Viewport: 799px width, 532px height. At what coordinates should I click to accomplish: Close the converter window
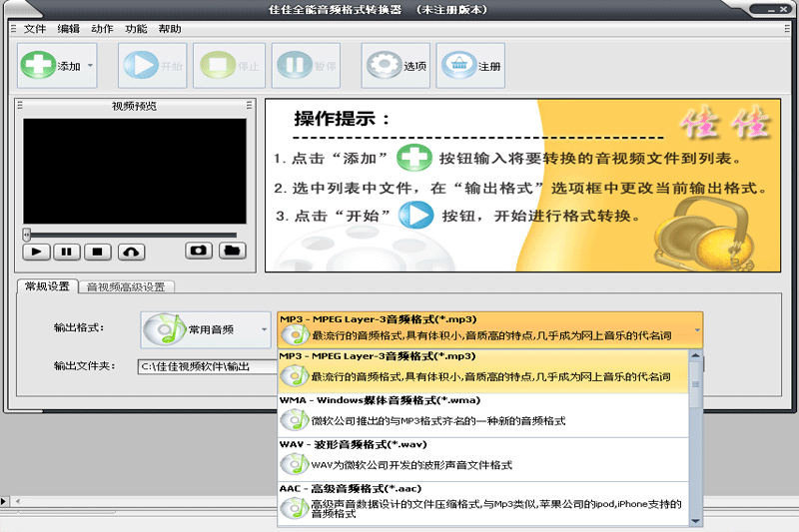coord(783,9)
